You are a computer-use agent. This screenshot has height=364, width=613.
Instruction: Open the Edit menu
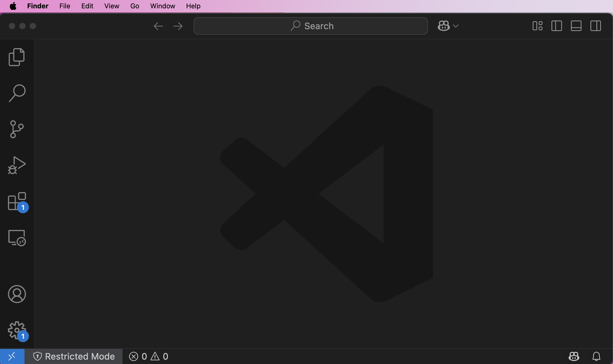pos(87,6)
